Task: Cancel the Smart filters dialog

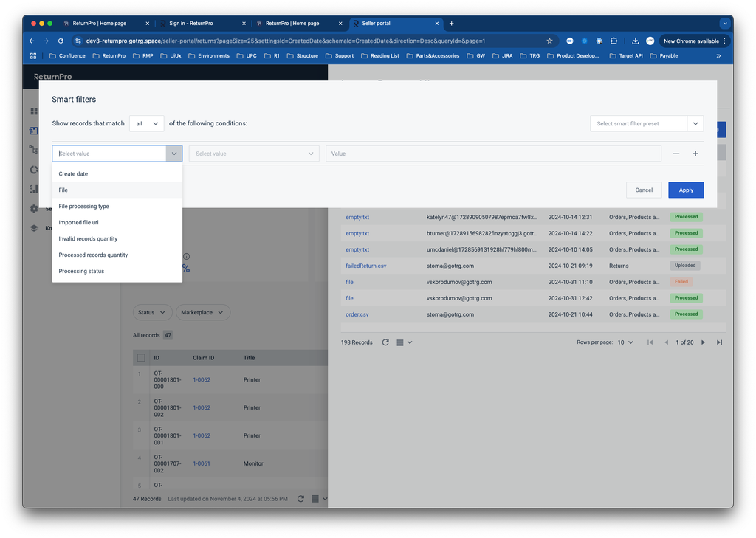Action: click(x=644, y=190)
